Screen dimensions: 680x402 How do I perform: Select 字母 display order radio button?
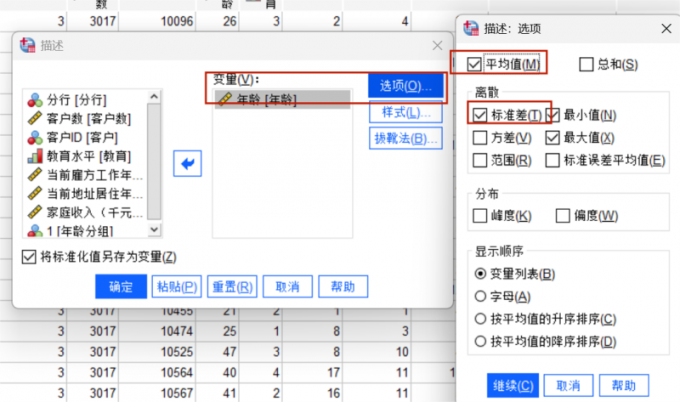[481, 296]
